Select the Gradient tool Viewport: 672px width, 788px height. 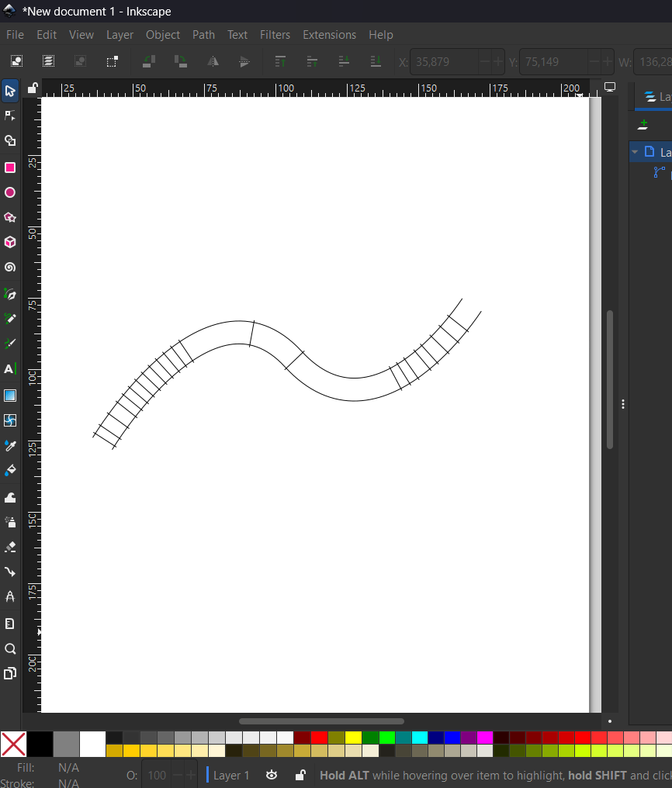point(10,396)
